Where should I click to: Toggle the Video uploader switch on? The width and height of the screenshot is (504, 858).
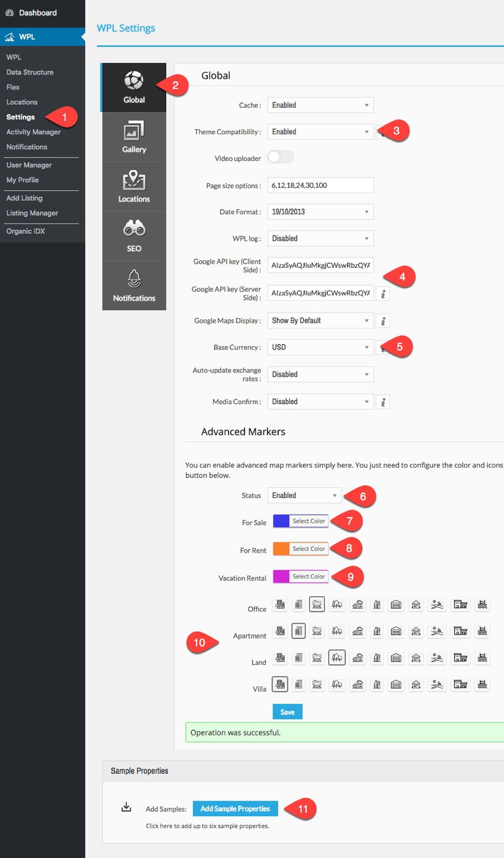280,156
